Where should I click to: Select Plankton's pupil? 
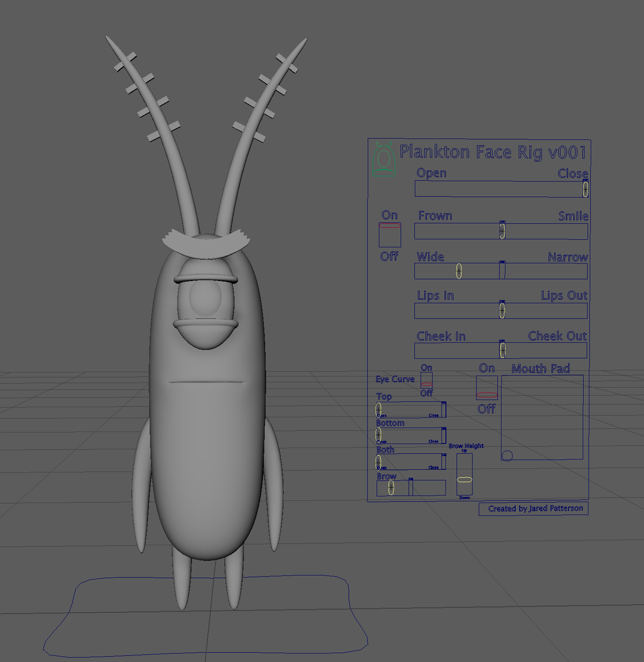pyautogui.click(x=205, y=298)
